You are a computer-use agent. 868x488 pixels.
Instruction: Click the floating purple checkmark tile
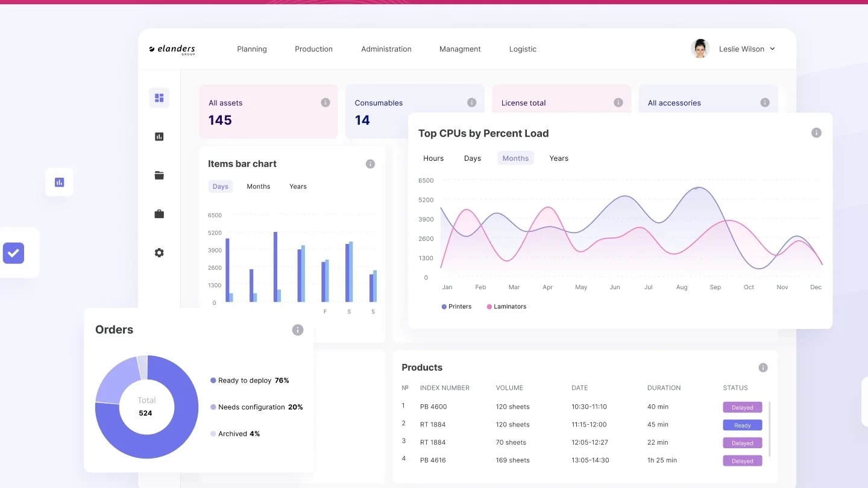13,253
